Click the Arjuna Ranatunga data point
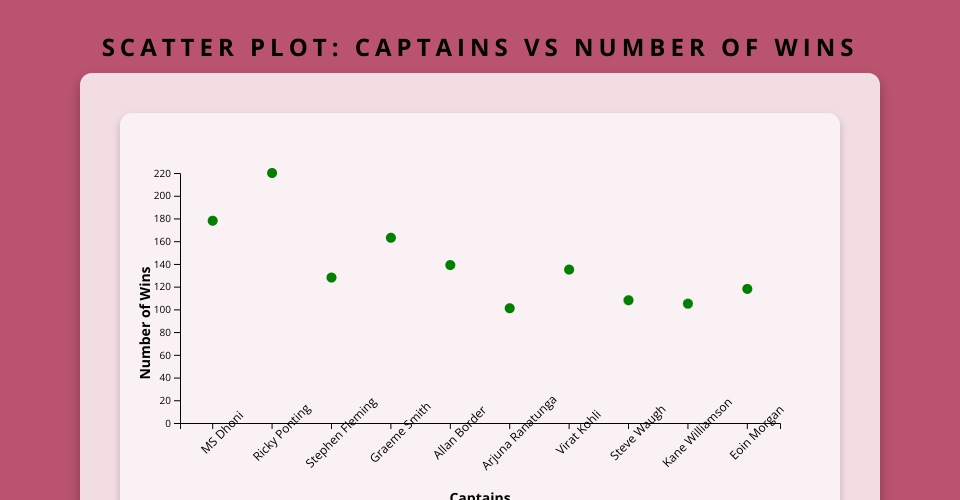The width and height of the screenshot is (960, 500). pos(510,308)
